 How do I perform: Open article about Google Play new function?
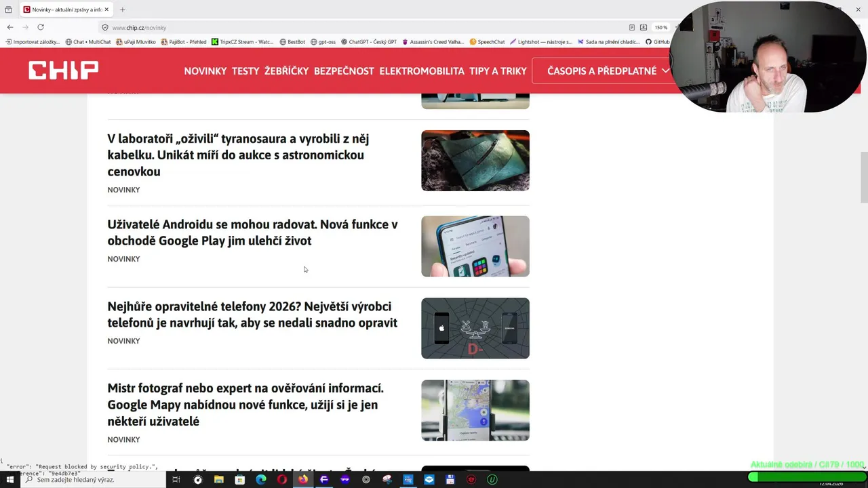click(x=252, y=232)
